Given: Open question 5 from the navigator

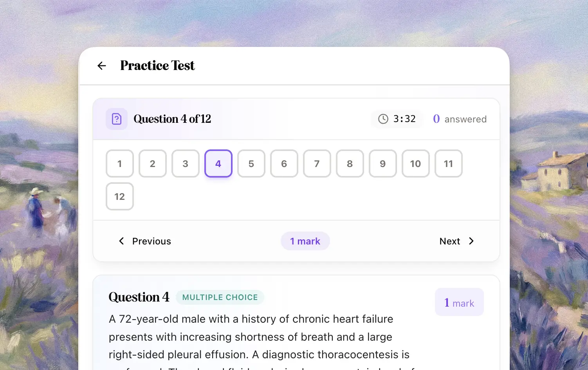Looking at the screenshot, I should [251, 163].
